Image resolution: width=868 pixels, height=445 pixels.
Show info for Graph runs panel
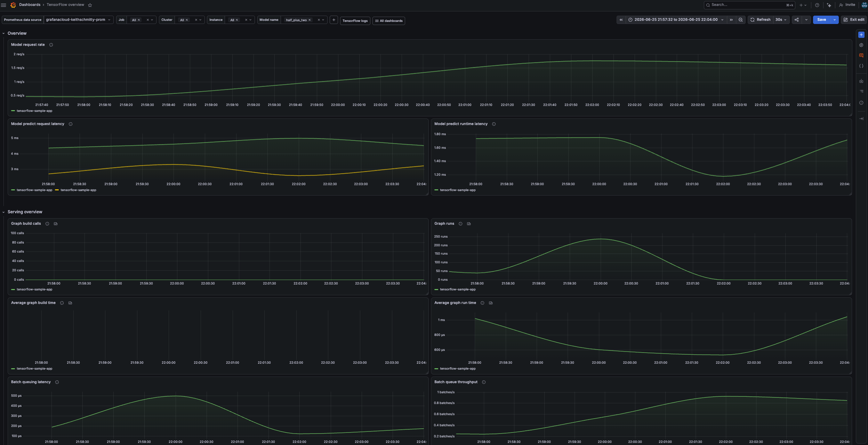tap(460, 224)
